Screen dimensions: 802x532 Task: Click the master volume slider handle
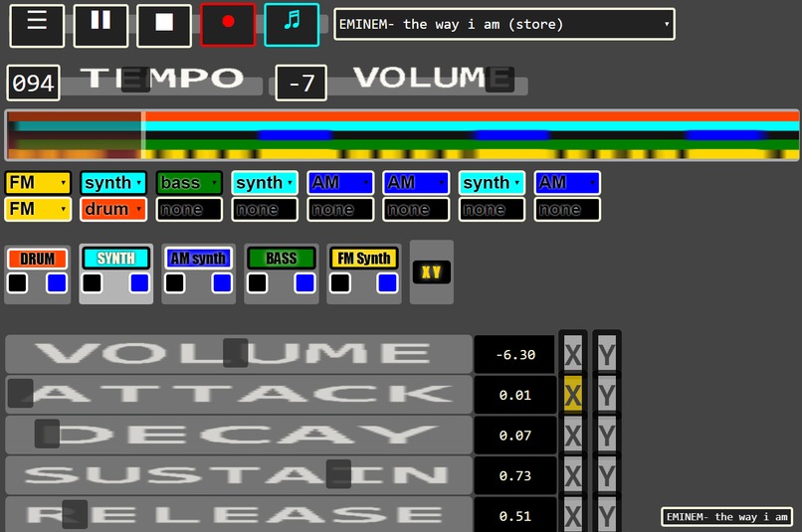click(500, 80)
